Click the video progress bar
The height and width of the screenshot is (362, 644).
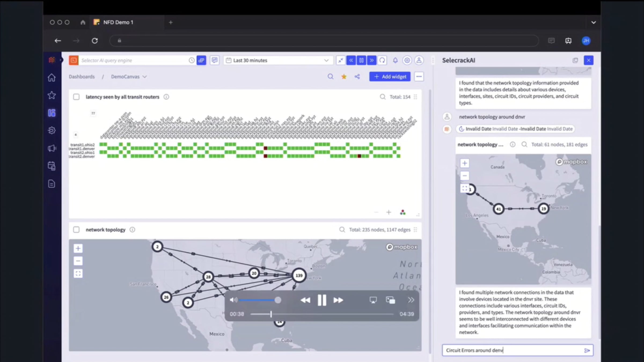click(322, 314)
